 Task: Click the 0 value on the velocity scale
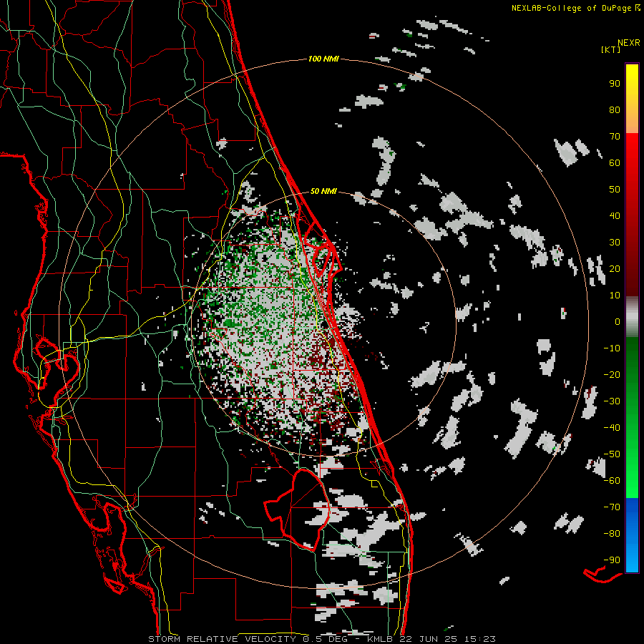coord(618,322)
